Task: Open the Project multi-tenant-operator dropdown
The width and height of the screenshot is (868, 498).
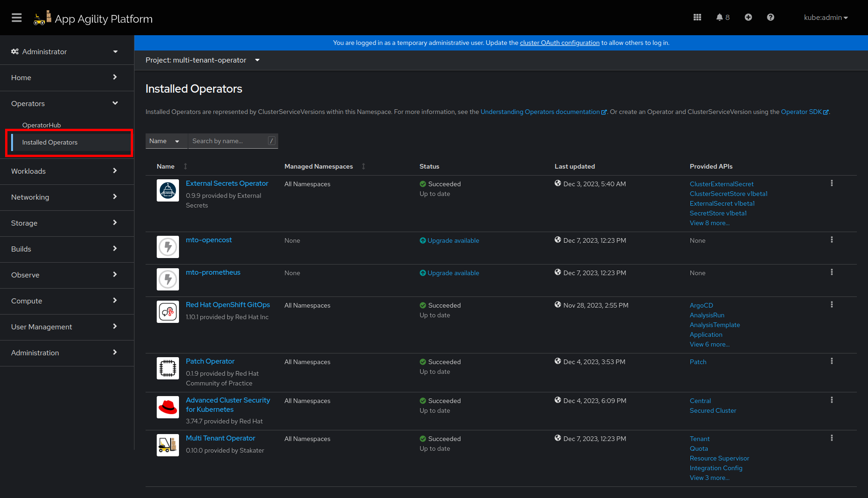Action: pos(203,60)
